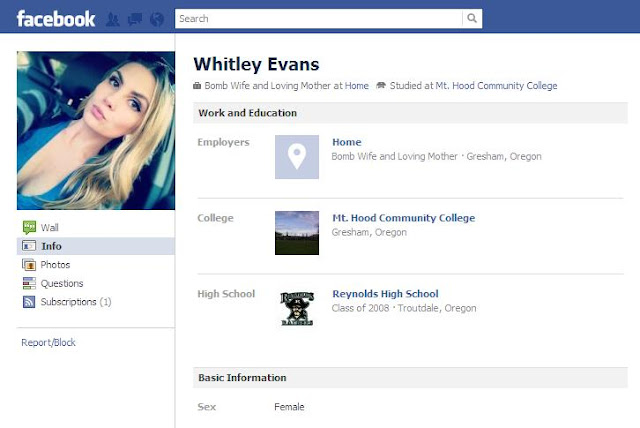Click Mt. Hood Community College link in tagline
640x428 pixels.
496,86
